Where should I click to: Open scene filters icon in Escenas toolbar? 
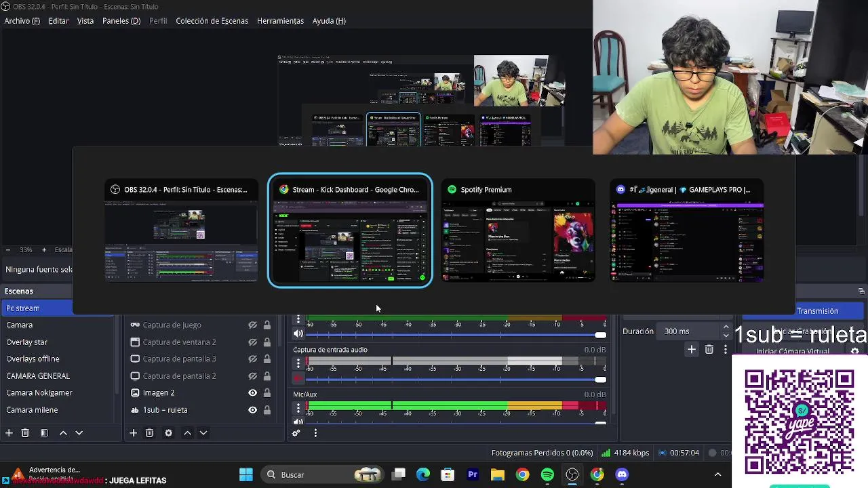tap(44, 433)
